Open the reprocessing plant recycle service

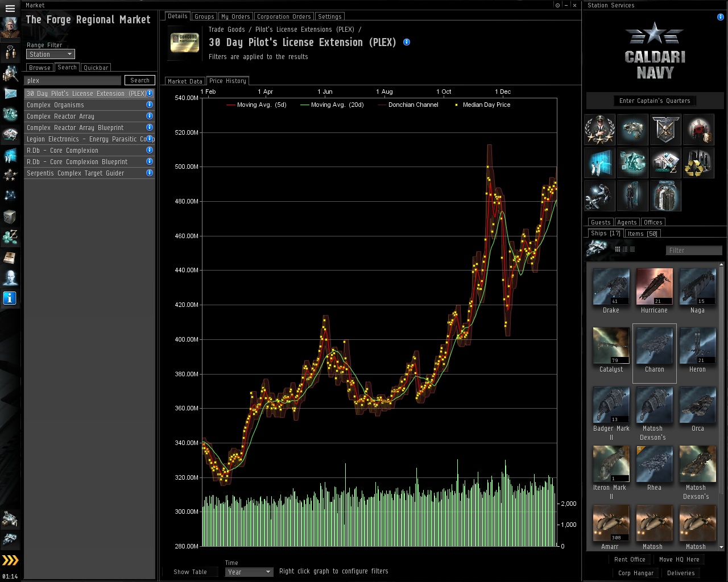[698, 163]
